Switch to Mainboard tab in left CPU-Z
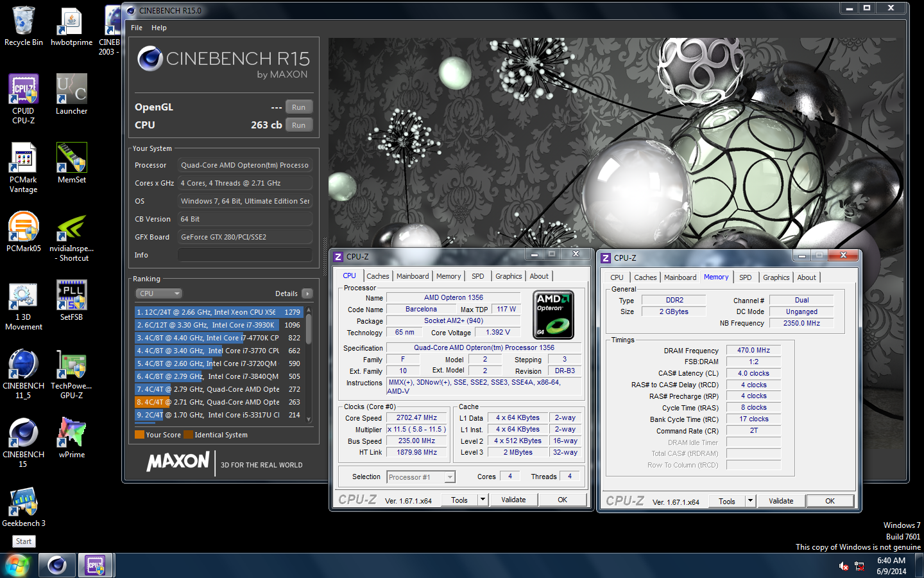 tap(413, 276)
